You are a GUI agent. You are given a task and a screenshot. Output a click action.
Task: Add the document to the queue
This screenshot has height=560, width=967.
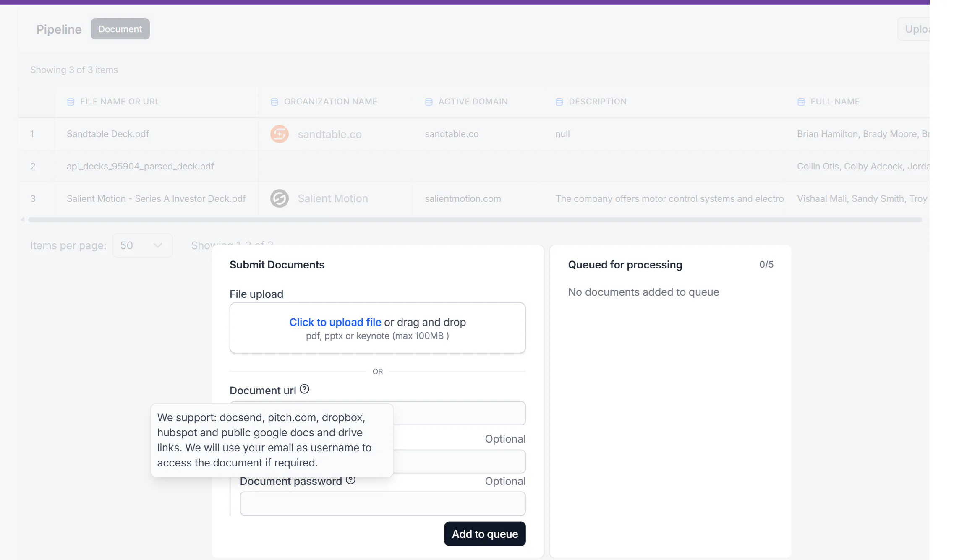pos(485,534)
